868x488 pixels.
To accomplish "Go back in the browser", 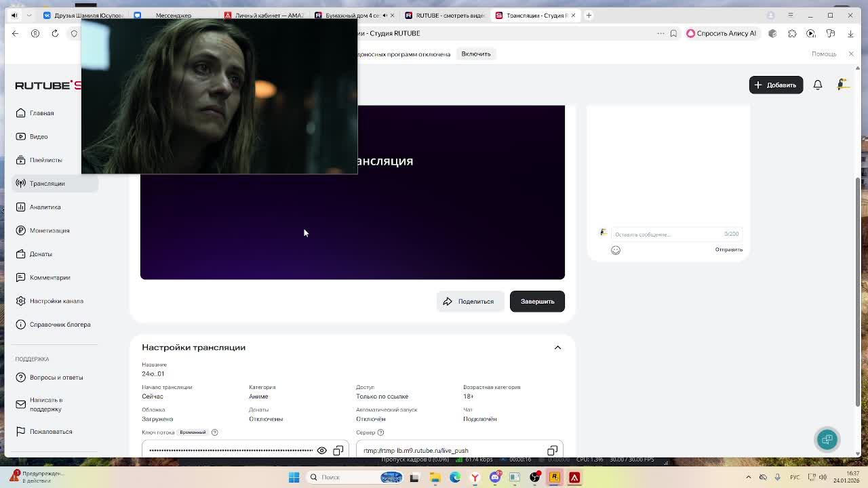I will point(16,33).
